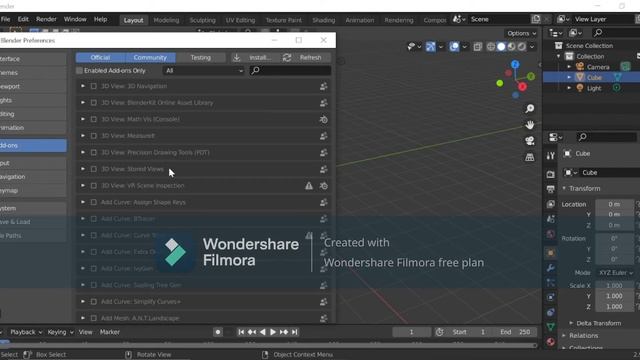640x360 pixels.
Task: Switch orthographic view with grid icon
Action: coord(530,157)
